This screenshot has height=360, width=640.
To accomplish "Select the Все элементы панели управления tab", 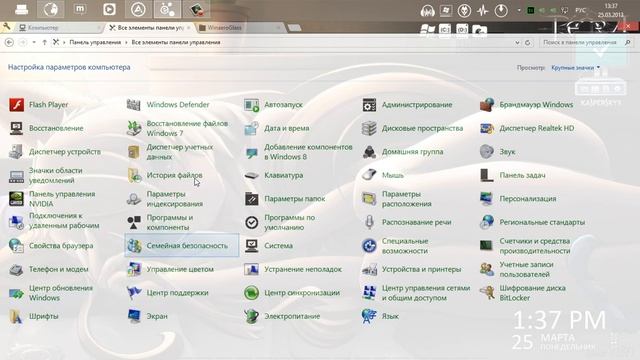I will point(149,28).
